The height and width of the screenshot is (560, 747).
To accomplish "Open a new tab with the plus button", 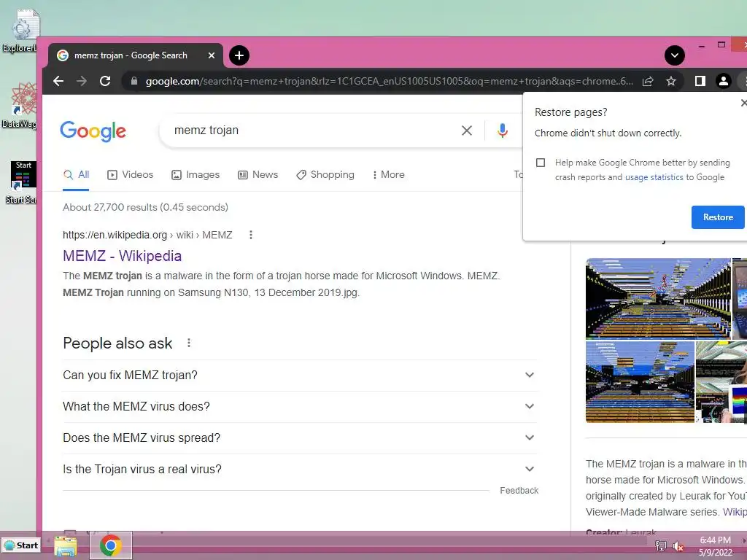I will pos(239,55).
